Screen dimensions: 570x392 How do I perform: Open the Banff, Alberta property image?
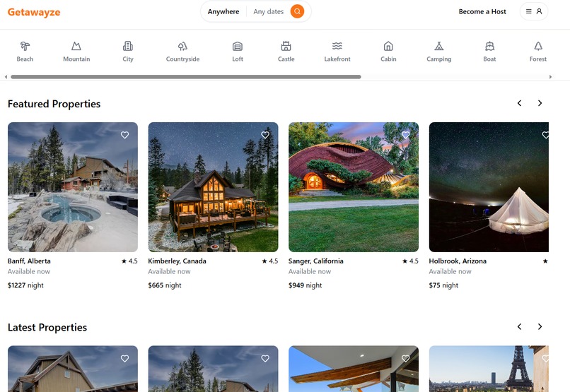click(73, 187)
